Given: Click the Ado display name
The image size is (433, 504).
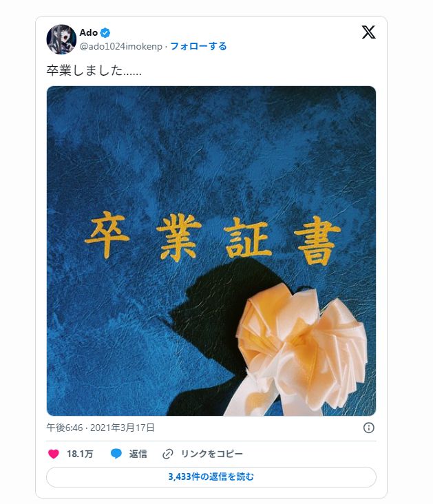Looking at the screenshot, I should (x=89, y=33).
